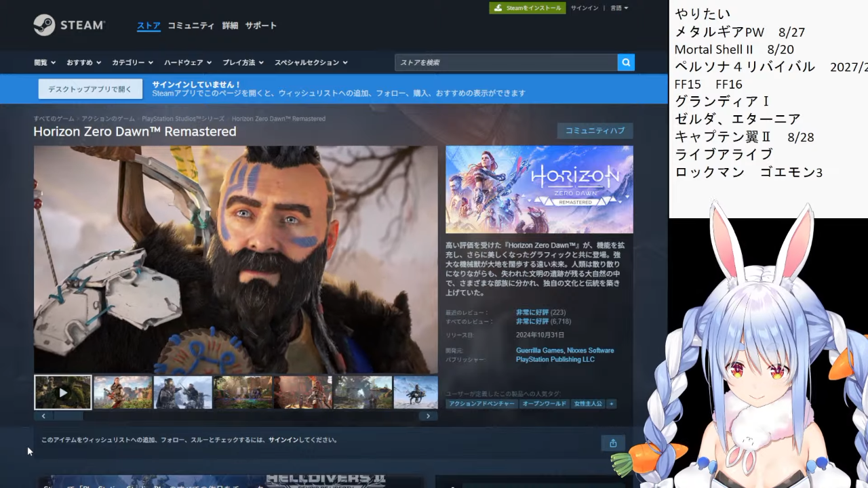The height and width of the screenshot is (488, 868).
Task: Click the サインインしていません！ notice text
Action: point(197,84)
